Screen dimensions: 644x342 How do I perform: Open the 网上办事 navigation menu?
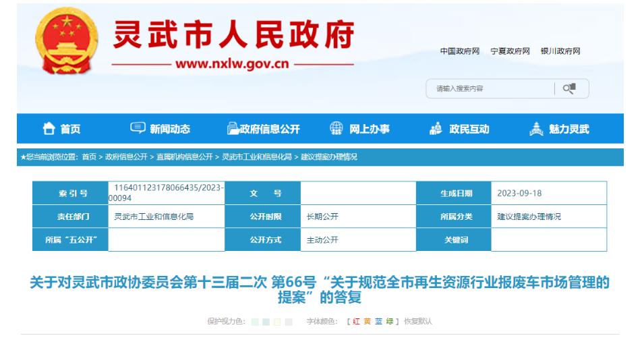pyautogui.click(x=369, y=129)
